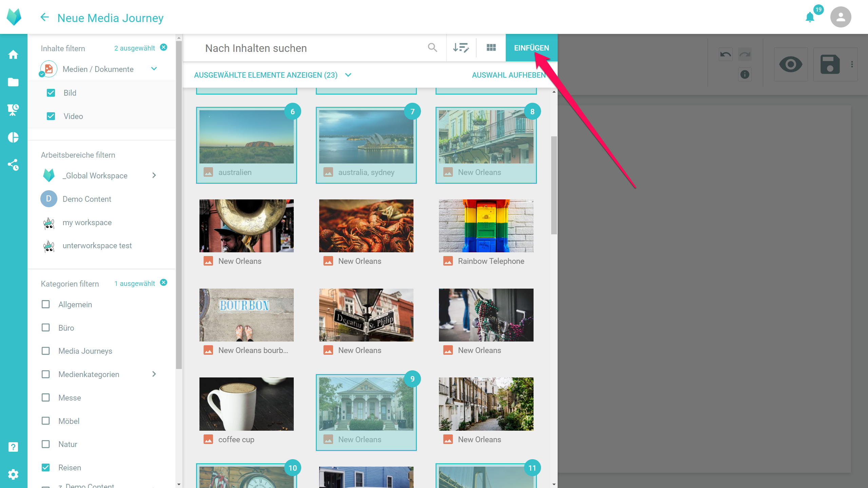This screenshot has height=488, width=868.
Task: Open the user profile avatar
Action: tap(840, 17)
